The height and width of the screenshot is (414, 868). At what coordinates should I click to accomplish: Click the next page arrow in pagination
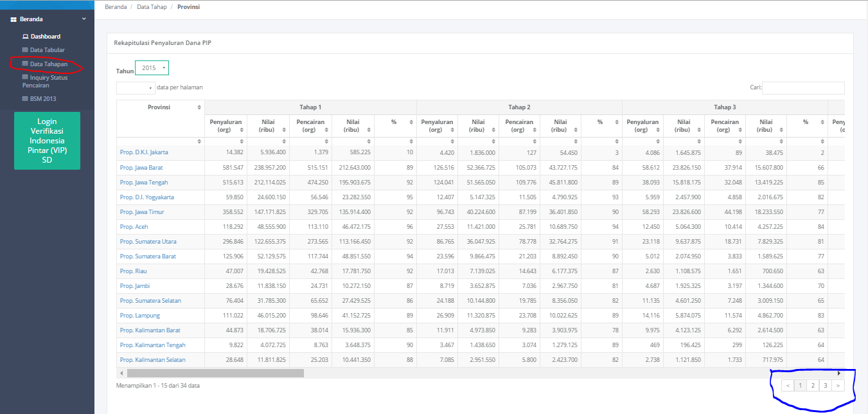837,386
